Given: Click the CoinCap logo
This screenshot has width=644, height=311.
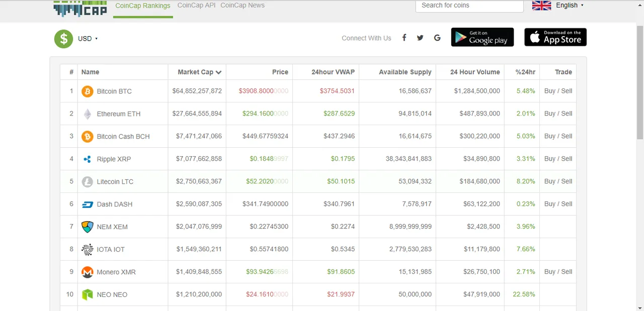Looking at the screenshot, I should click(x=80, y=9).
